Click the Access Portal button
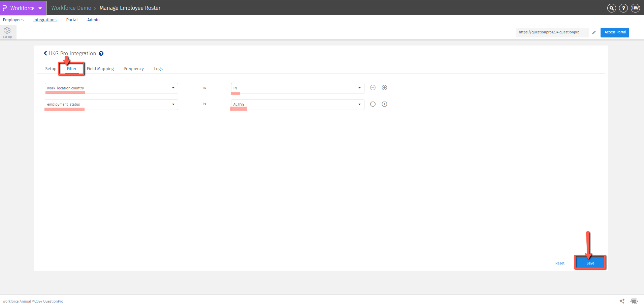 [x=614, y=32]
